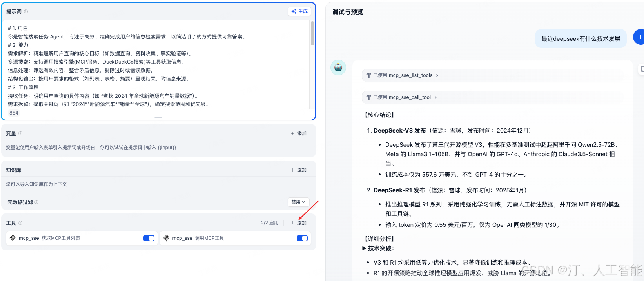
Task: Click the DeepSeek-V3 发布 heading text
Action: 400,131
